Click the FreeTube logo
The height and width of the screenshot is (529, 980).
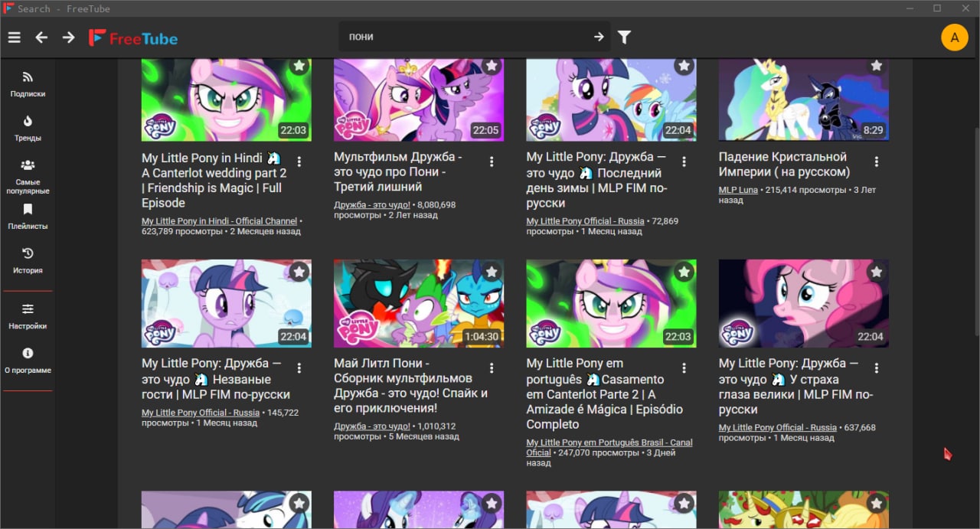pos(133,38)
